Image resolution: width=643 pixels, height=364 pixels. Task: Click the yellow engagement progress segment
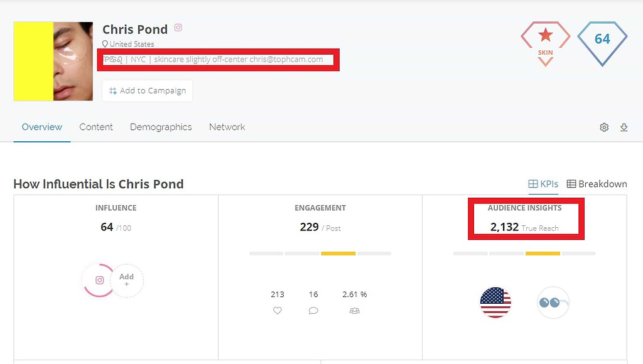click(338, 254)
